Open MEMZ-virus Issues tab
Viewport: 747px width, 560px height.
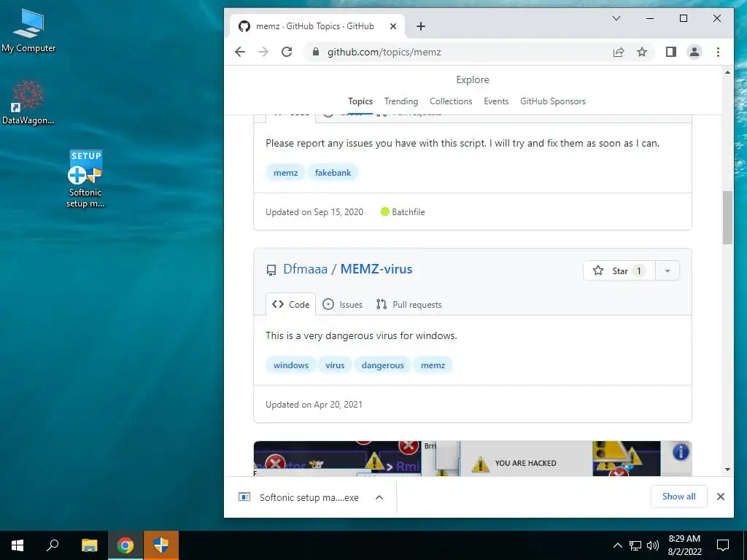coord(343,304)
